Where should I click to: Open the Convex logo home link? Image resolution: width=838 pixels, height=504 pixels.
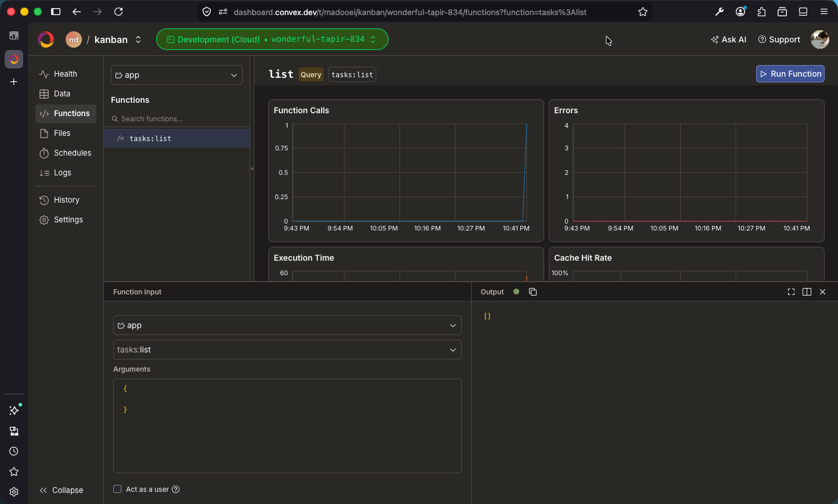click(46, 39)
